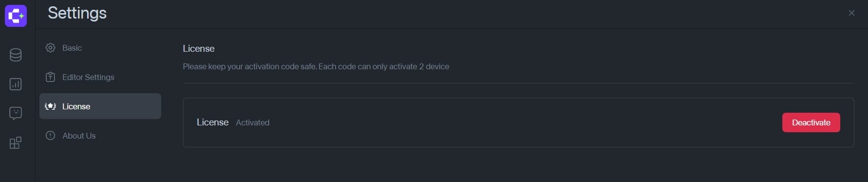Click the gear icon beside Basic
The image size is (868, 182).
pos(50,48)
